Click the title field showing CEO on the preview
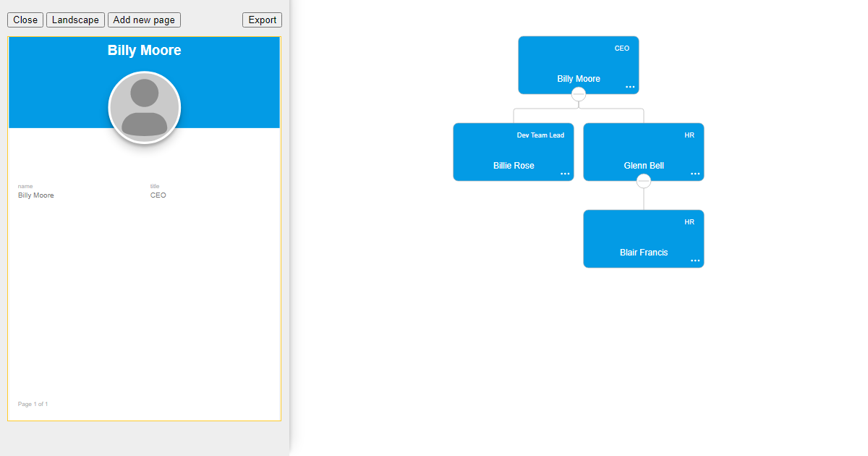The width and height of the screenshot is (868, 456). (158, 195)
